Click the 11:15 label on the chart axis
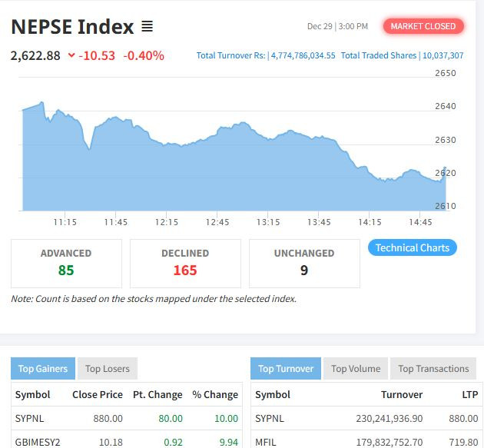 (65, 222)
